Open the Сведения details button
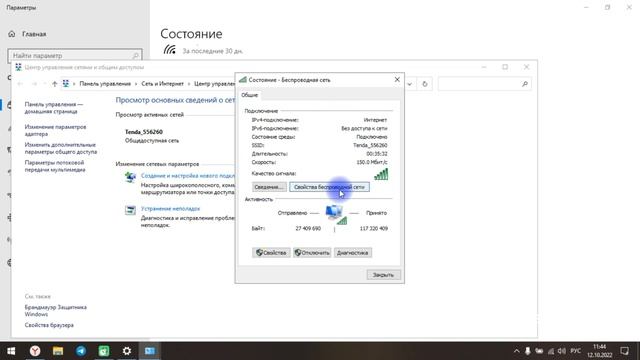 pyautogui.click(x=269, y=187)
